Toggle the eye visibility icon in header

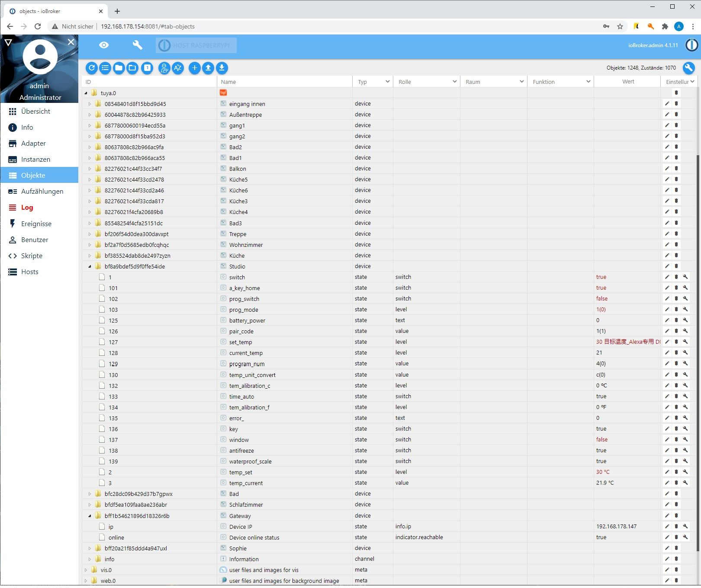tap(104, 45)
